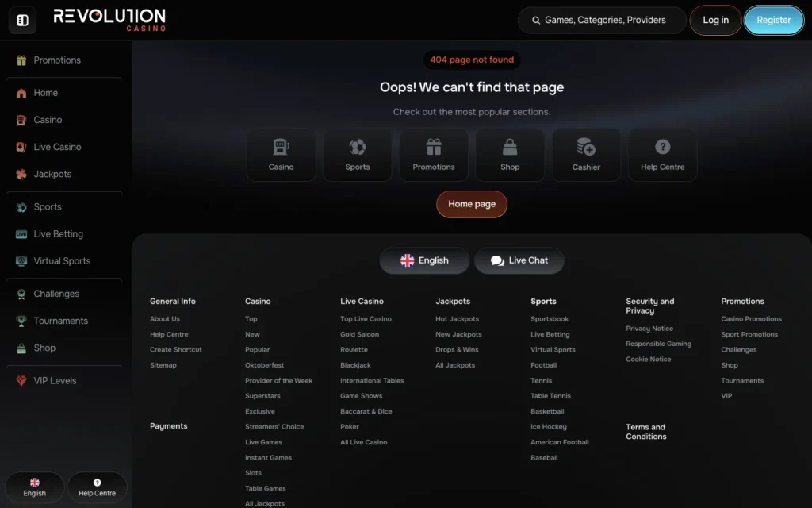
Task: Open the Responsible Gaming link
Action: [658, 344]
